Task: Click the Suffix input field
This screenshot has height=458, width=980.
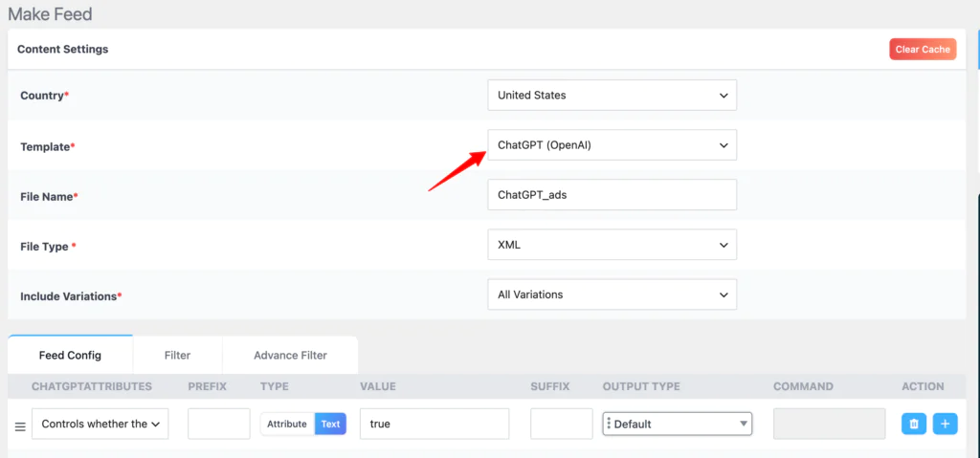Action: (561, 424)
